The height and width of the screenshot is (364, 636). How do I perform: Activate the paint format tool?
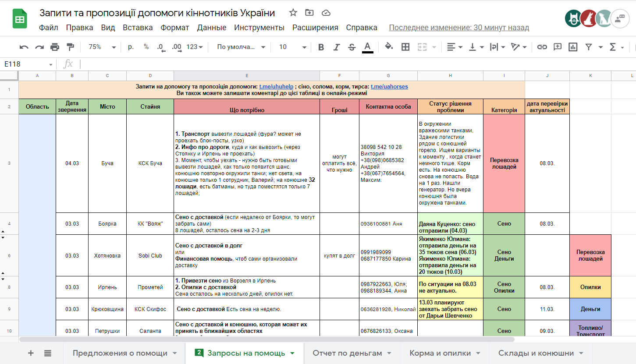click(x=70, y=47)
